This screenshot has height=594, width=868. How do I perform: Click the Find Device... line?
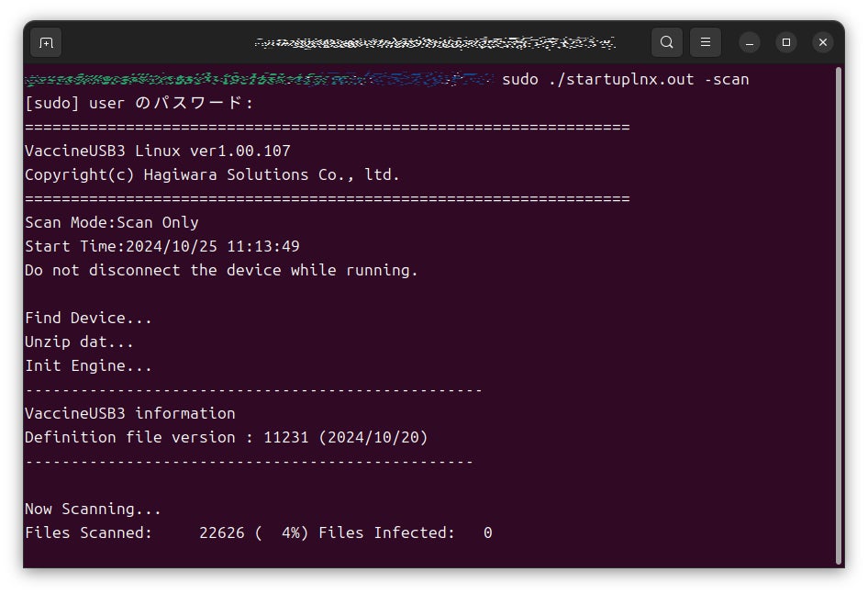click(88, 318)
